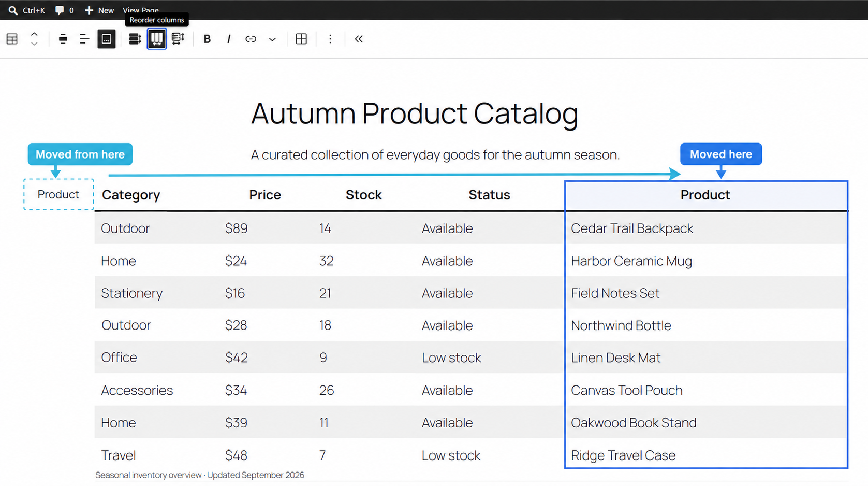This screenshot has width=868, height=486.
Task: Click the Oakwood Book Stand cell
Action: point(634,423)
